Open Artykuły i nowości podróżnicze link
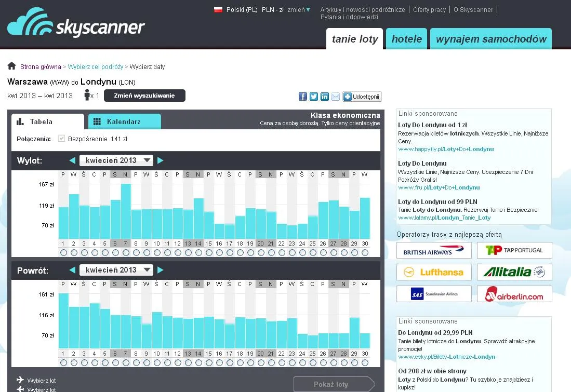571x392 pixels. (x=362, y=9)
